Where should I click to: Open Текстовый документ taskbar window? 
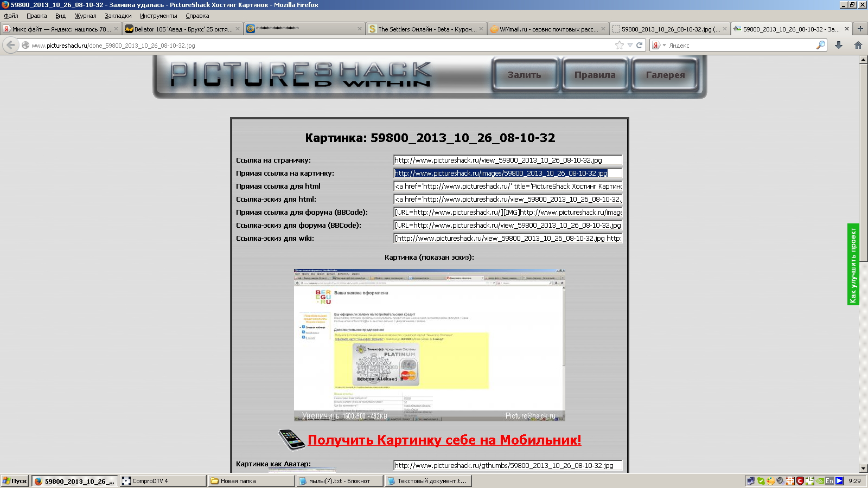click(x=428, y=481)
